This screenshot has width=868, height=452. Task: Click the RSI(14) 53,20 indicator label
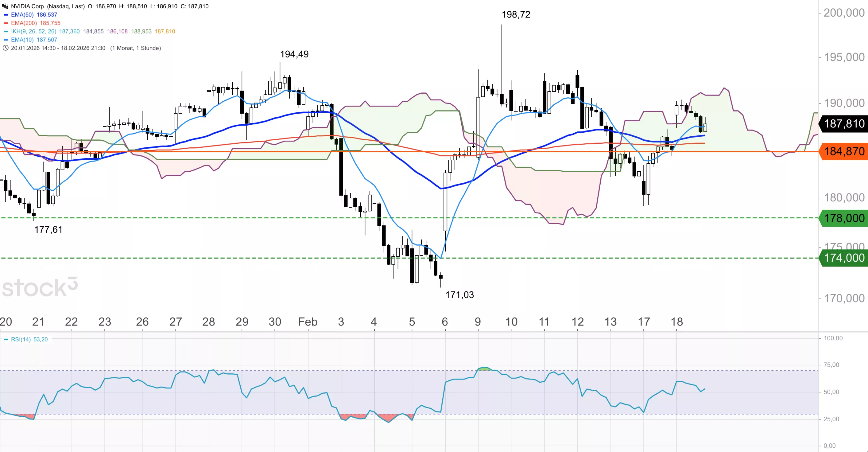pyautogui.click(x=29, y=339)
